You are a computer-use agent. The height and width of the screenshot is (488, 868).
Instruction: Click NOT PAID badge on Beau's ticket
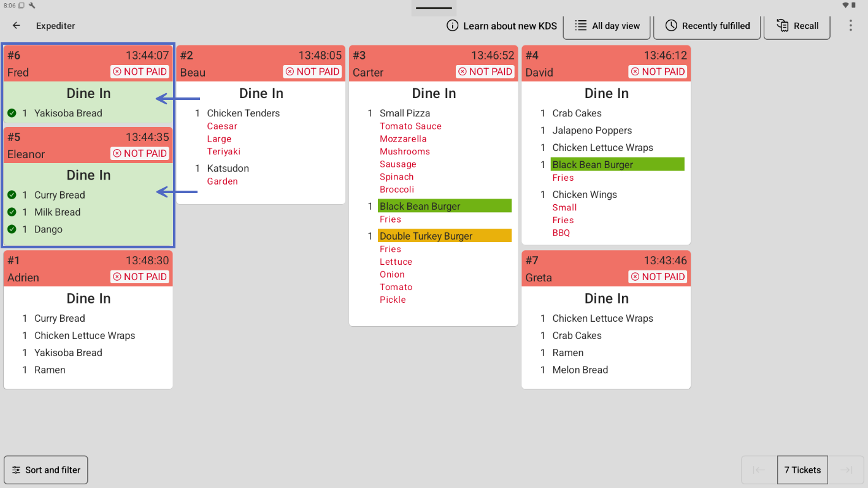[x=313, y=72]
